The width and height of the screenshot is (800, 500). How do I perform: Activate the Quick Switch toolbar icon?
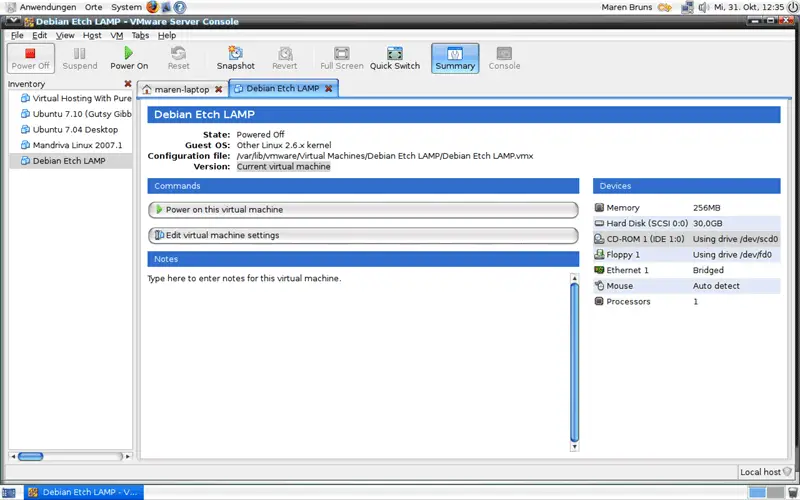[395, 58]
